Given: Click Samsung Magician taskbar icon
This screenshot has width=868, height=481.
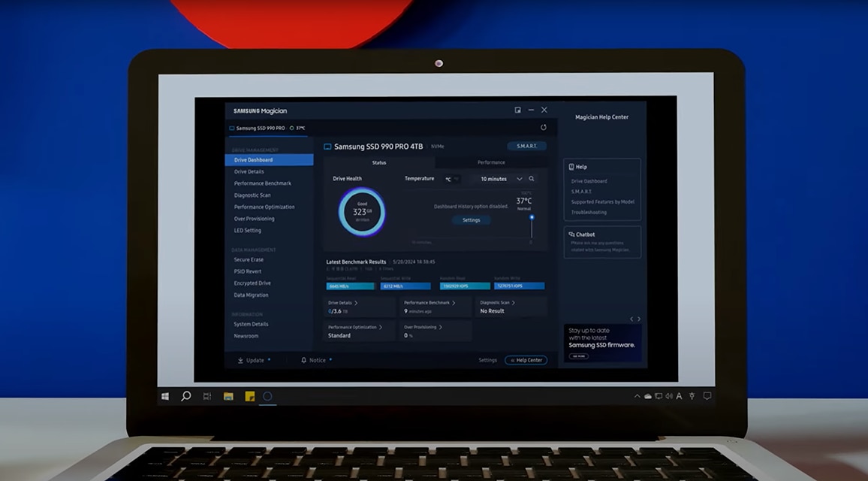Looking at the screenshot, I should click(x=267, y=396).
